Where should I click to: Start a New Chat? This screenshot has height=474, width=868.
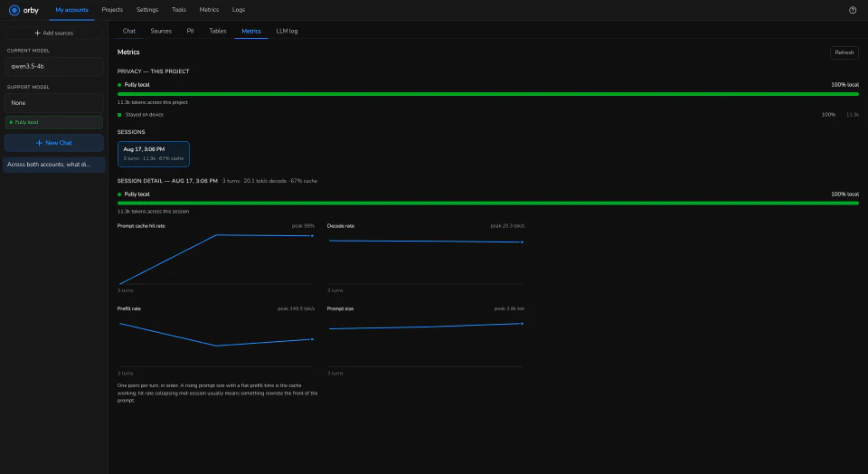click(53, 143)
